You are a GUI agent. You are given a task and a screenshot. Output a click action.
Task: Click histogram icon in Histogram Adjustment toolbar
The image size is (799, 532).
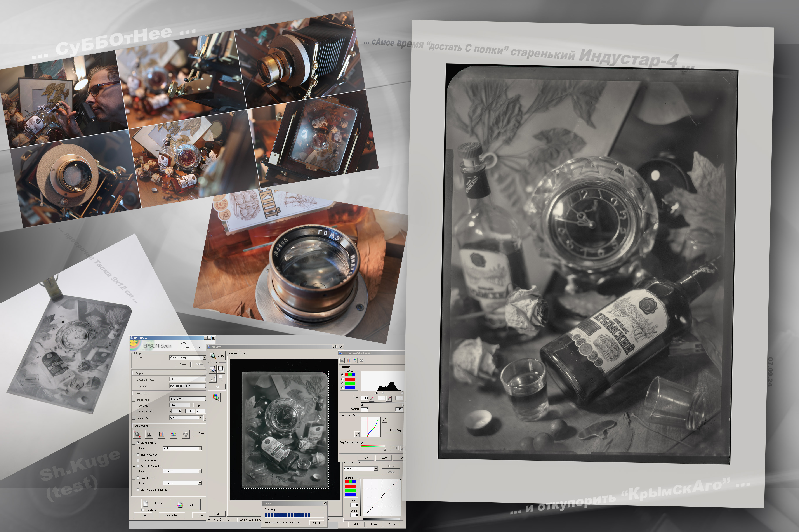342,360
